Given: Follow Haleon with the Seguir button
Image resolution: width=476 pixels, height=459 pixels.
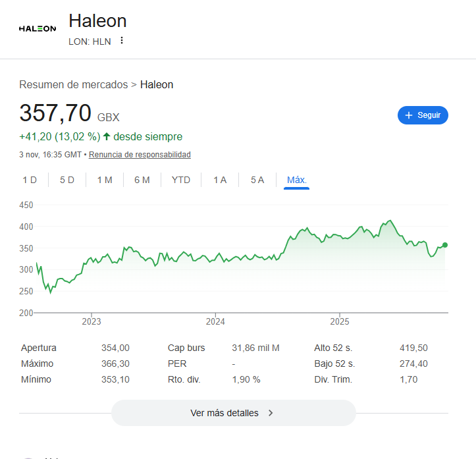Looking at the screenshot, I should coord(423,115).
